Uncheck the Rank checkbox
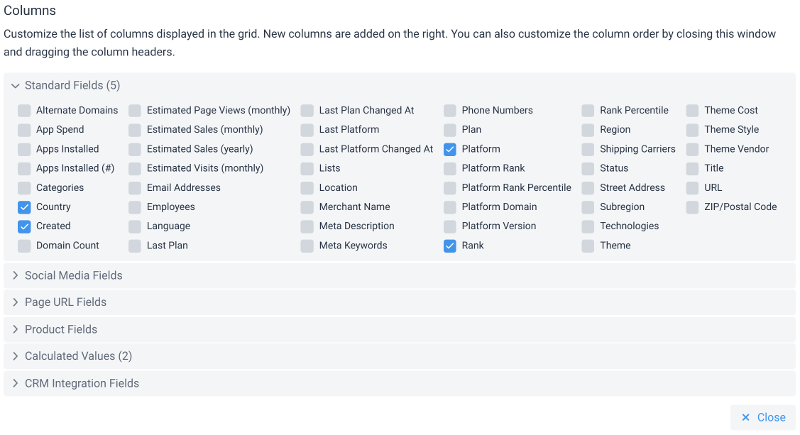This screenshot has width=800, height=435. (449, 246)
